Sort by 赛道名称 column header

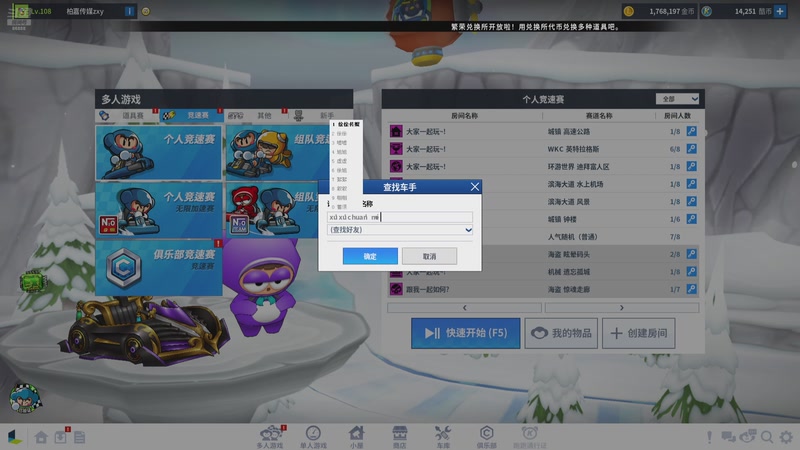(598, 116)
